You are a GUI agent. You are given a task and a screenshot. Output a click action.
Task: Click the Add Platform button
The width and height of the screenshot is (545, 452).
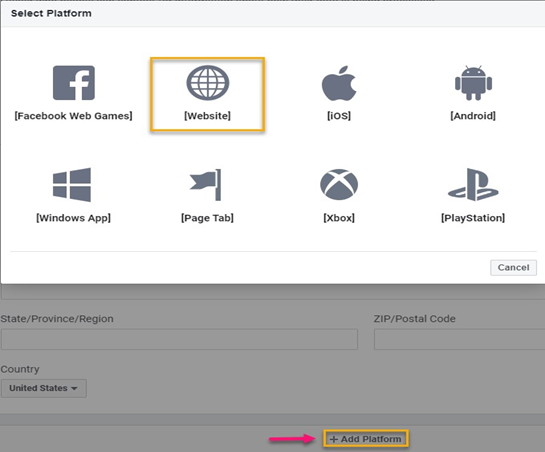pos(366,439)
